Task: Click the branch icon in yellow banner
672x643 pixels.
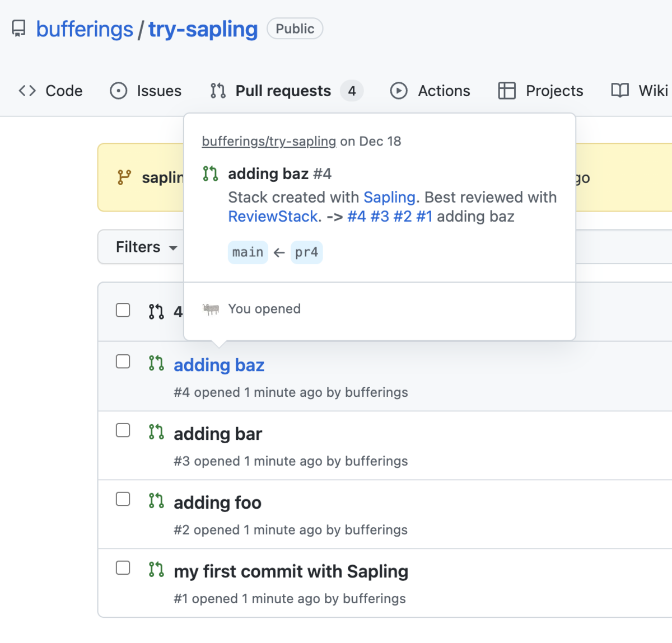Action: [124, 177]
